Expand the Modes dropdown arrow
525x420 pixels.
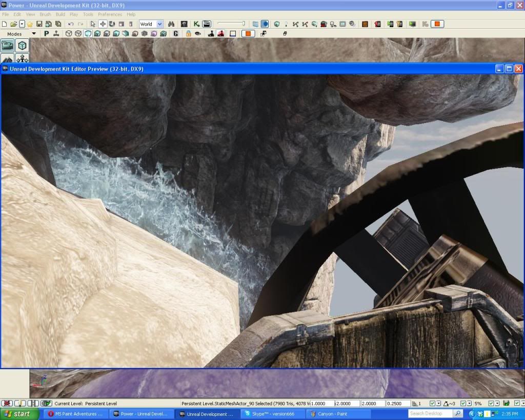[34, 34]
